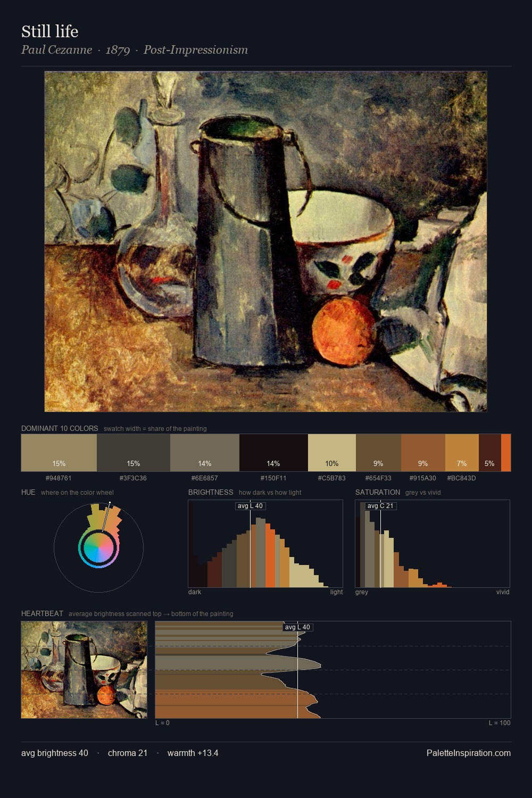
Task: Click the hex code #3F3C36
Action: (133, 478)
